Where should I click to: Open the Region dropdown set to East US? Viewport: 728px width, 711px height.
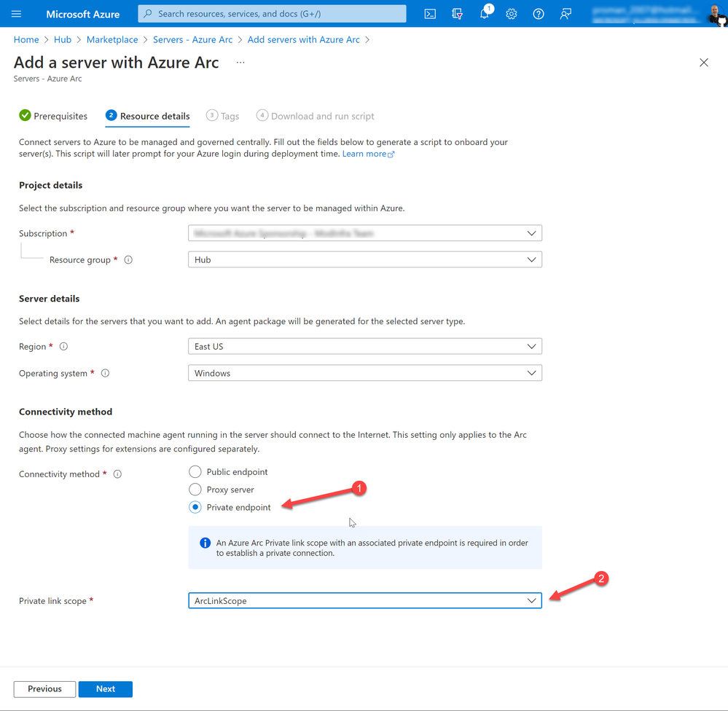[x=365, y=347]
